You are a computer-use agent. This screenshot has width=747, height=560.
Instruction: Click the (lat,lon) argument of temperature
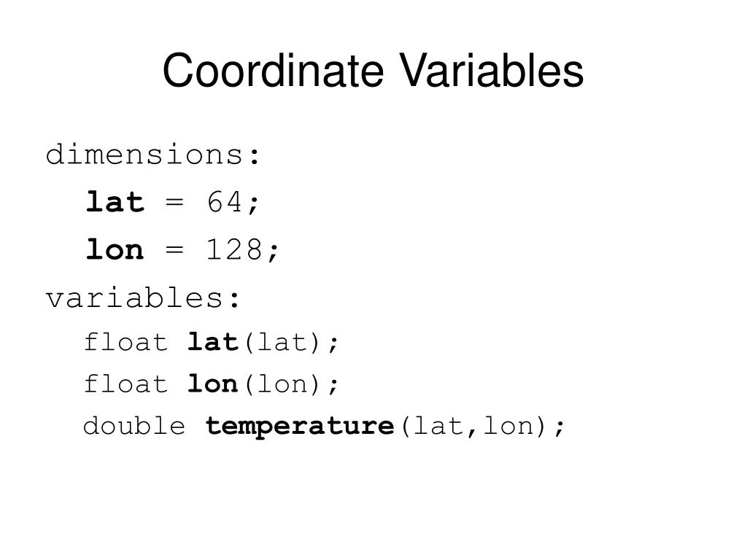[x=473, y=426]
